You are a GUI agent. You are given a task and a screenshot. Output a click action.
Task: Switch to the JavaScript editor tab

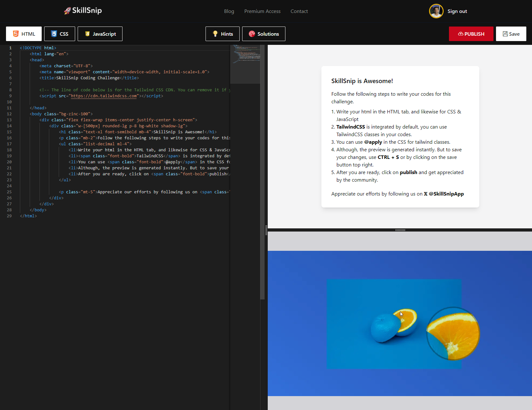coord(100,34)
